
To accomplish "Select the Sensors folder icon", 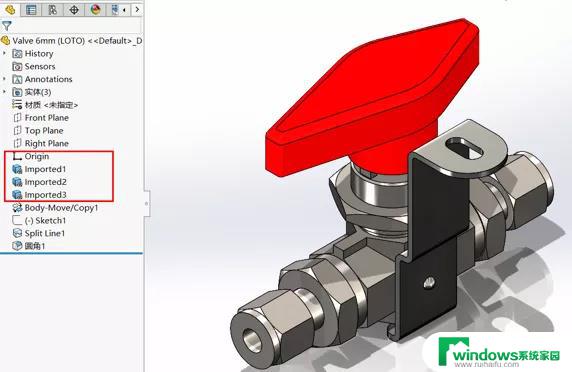I will point(17,66).
